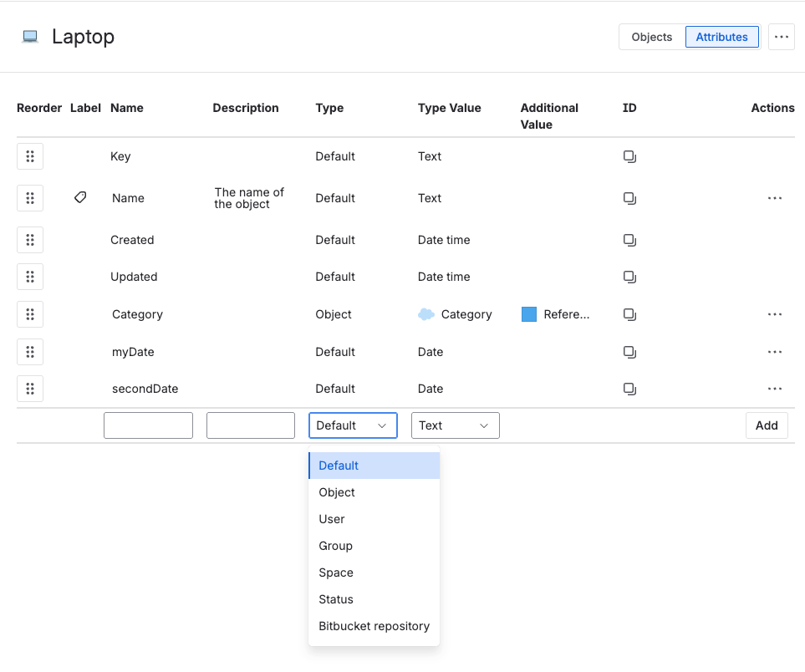Screen dimensions: 805x672
Task: Open actions menu for Name attribute
Action: [775, 198]
